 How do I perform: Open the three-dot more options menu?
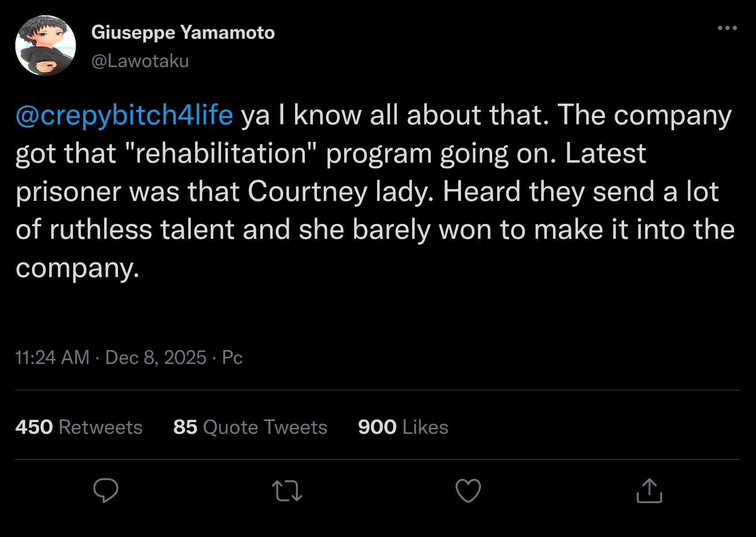pos(727,28)
